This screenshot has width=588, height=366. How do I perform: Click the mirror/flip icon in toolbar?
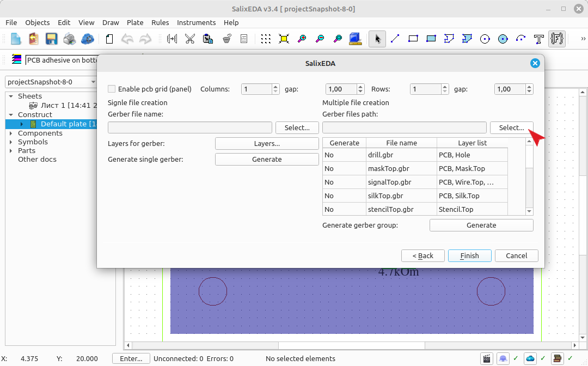[x=171, y=39]
